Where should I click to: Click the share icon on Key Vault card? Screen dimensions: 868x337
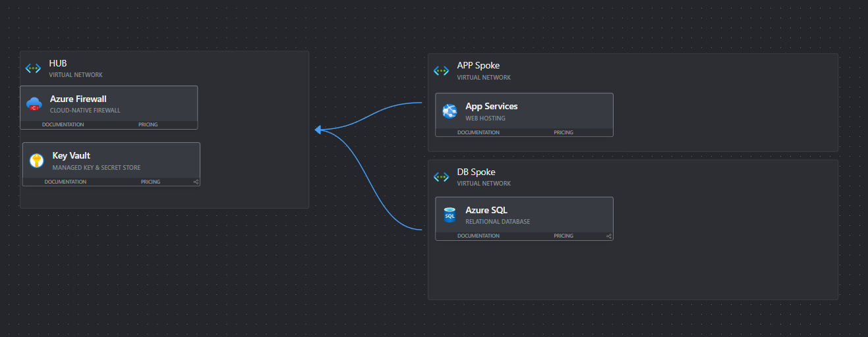[x=196, y=182]
